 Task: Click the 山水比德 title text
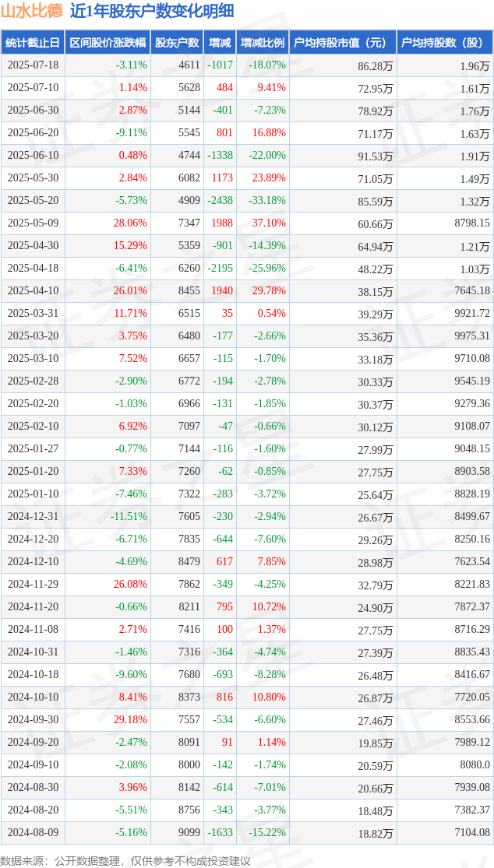coord(32,11)
